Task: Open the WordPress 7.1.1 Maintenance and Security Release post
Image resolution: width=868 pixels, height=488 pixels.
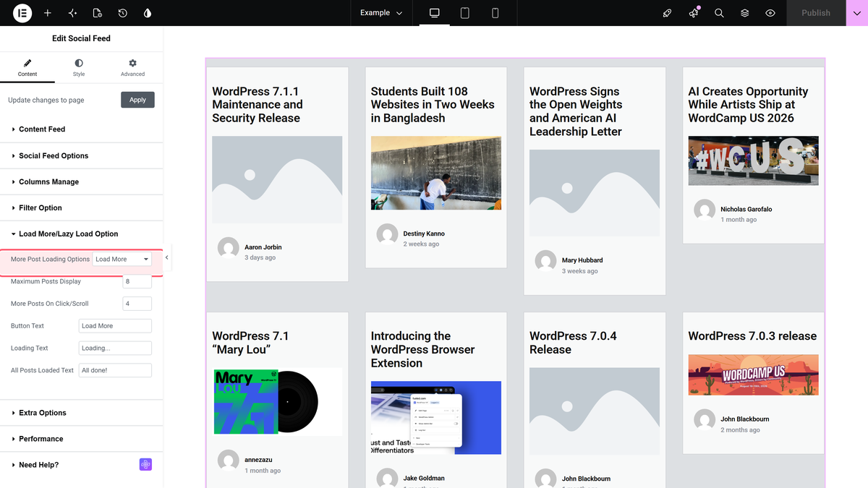Action: coord(258,105)
